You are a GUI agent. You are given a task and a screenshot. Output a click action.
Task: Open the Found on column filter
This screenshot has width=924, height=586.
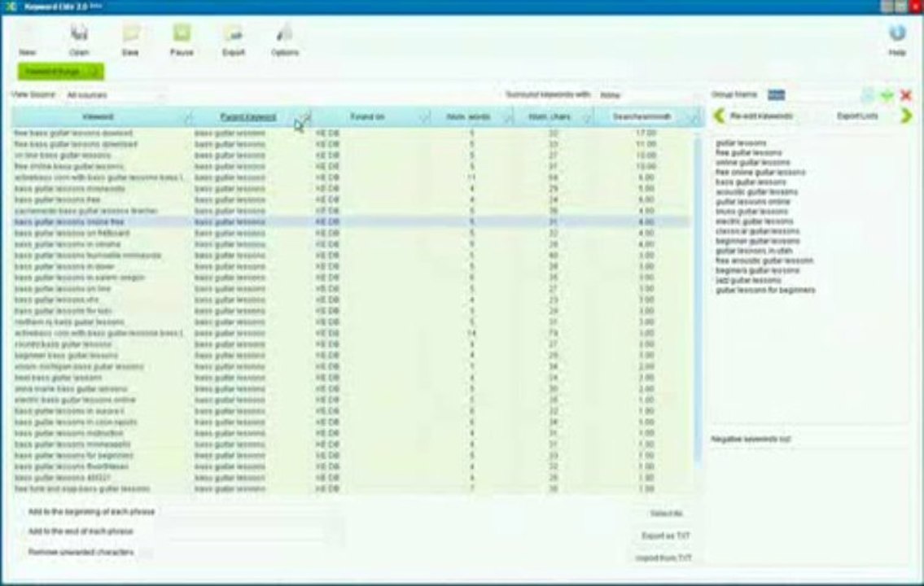[424, 117]
